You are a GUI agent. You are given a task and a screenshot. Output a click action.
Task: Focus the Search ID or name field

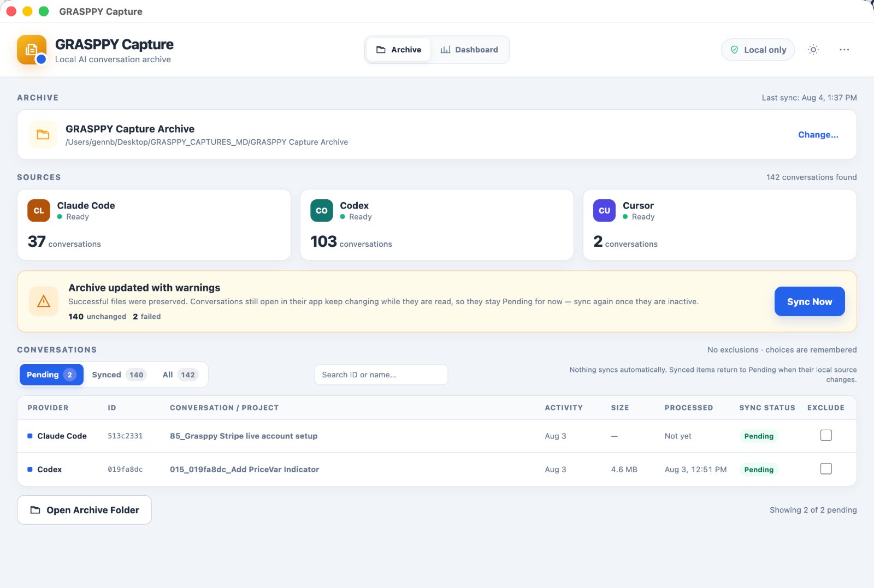[381, 375]
